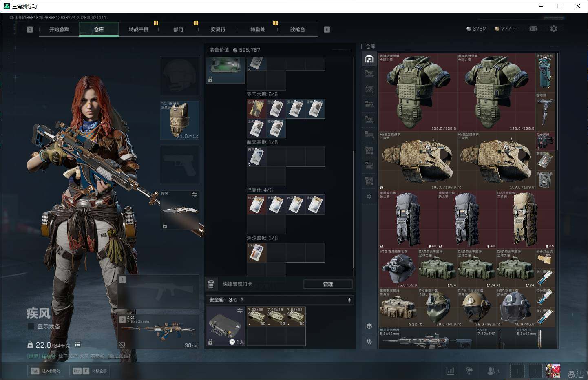This screenshot has width=588, height=380.
Task: Select the gold lighter item
Action: 545,258
